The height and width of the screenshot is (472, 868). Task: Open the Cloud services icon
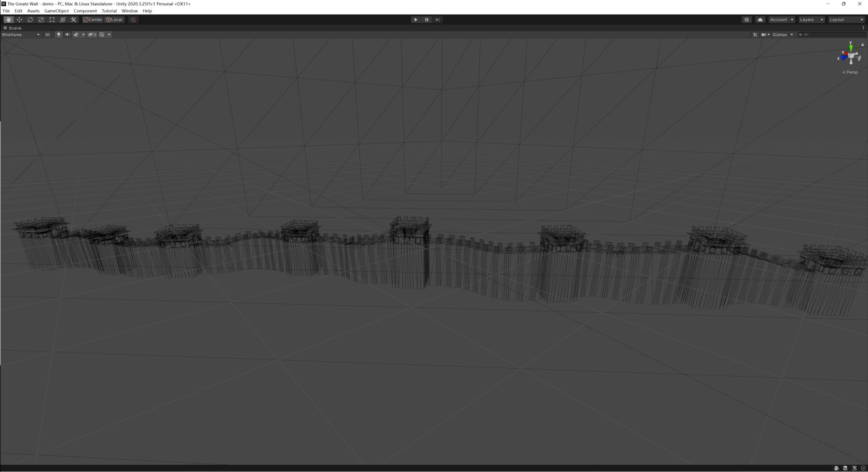pos(760,20)
